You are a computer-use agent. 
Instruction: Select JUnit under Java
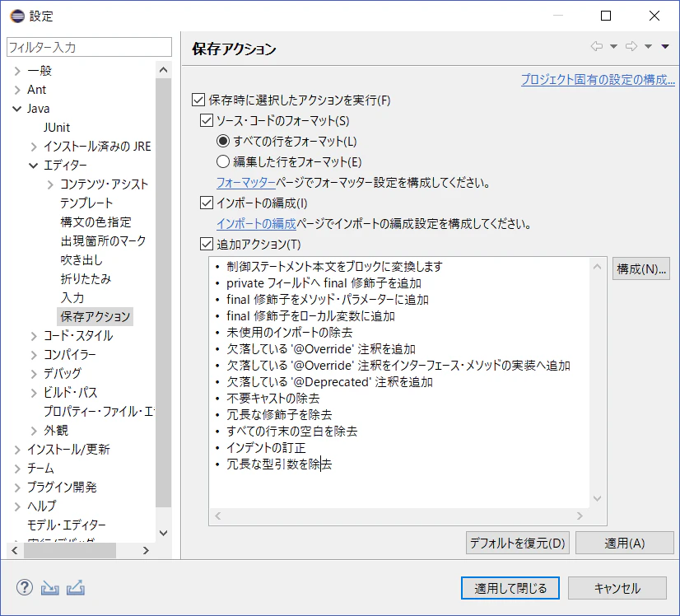click(x=56, y=128)
